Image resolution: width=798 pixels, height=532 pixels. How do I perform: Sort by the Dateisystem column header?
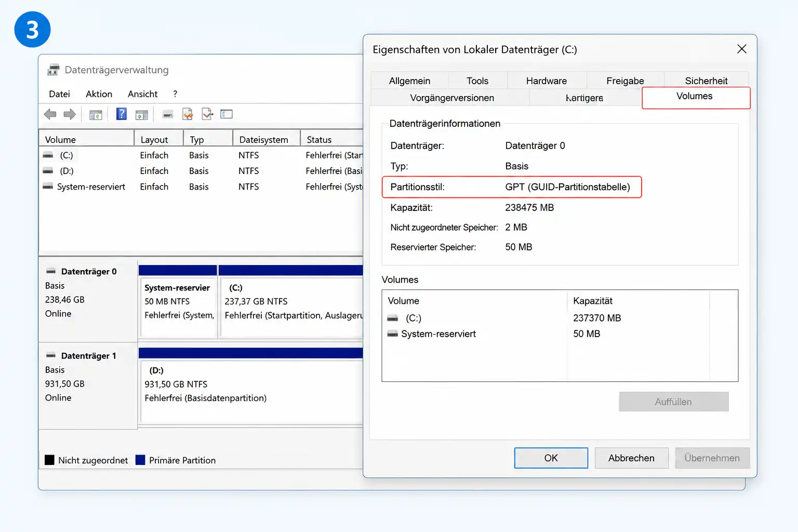click(x=267, y=139)
